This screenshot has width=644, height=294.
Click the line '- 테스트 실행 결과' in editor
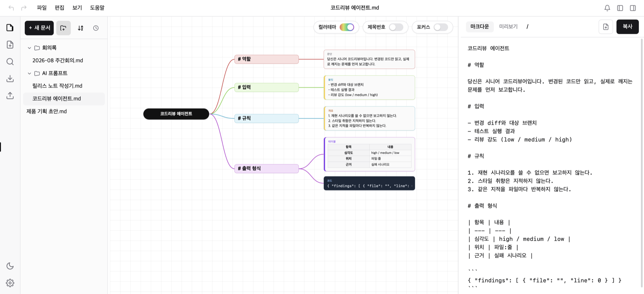pos(491,131)
